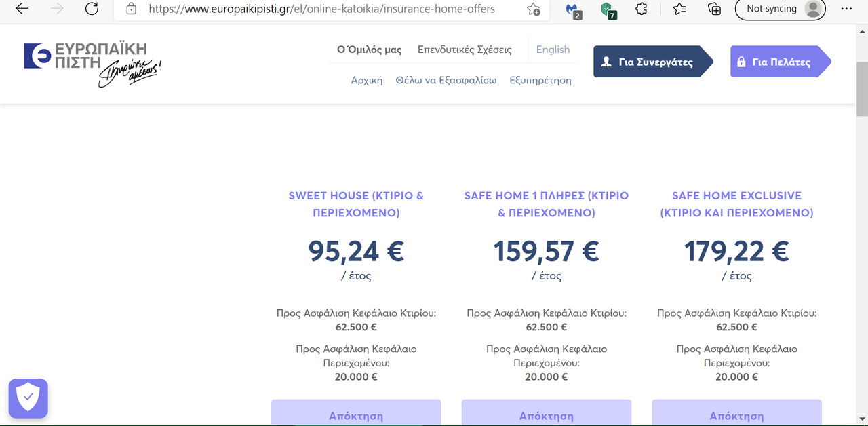The width and height of the screenshot is (868, 426).
Task: Open the Favorites list
Action: coord(679,9)
